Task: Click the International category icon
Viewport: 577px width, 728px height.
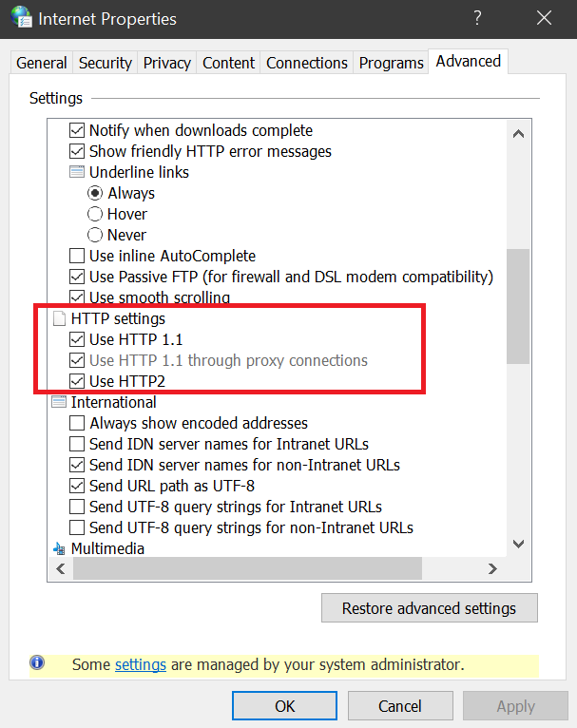Action: pos(59,403)
